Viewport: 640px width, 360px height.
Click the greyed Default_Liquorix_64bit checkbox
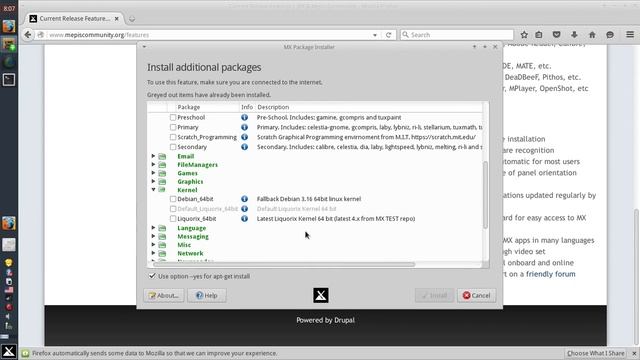[173, 209]
